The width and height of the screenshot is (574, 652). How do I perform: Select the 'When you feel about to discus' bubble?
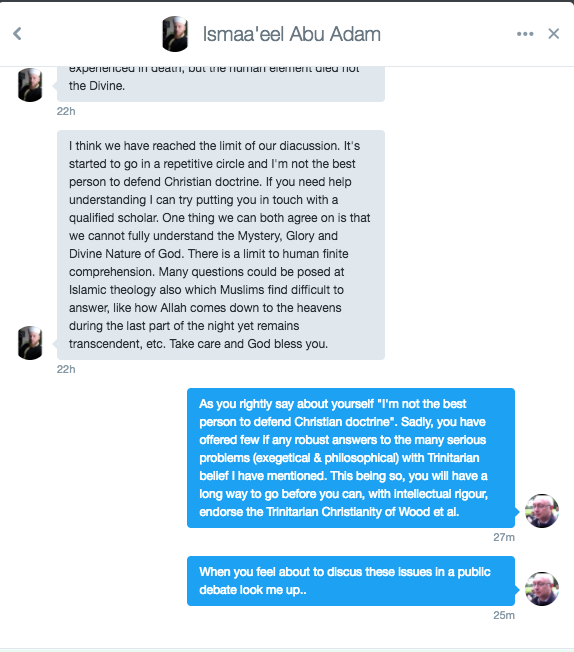[x=351, y=581]
